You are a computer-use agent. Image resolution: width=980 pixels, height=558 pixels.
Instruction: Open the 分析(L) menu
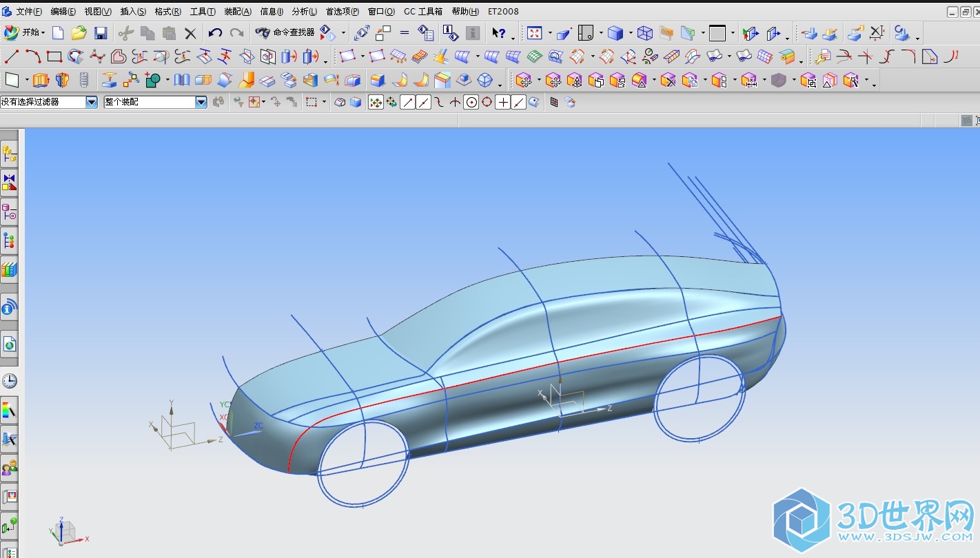[305, 12]
